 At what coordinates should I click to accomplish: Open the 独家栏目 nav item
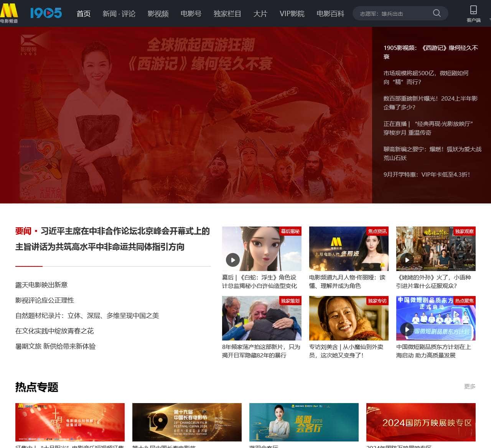227,14
